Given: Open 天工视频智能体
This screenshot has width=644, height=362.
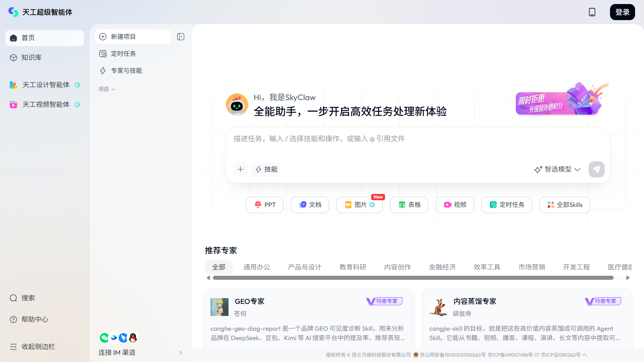Looking at the screenshot, I should [45, 105].
